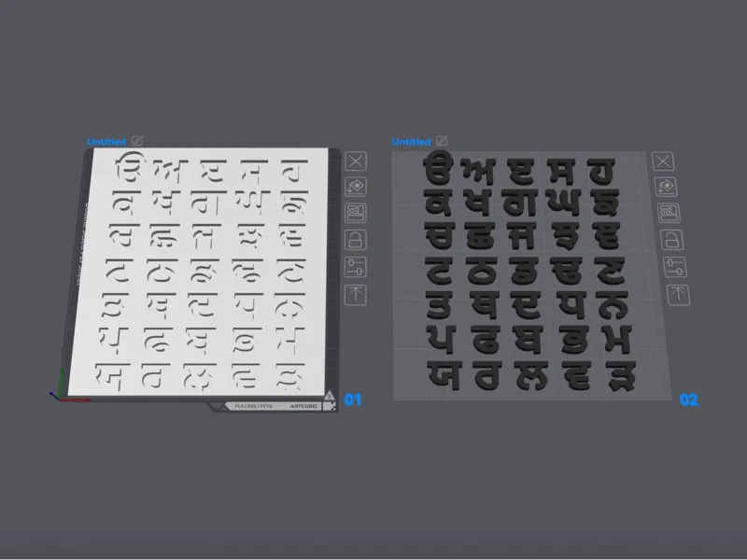Select the ਕ letter model on plate 02
The width and height of the screenshot is (747, 560).
438,203
